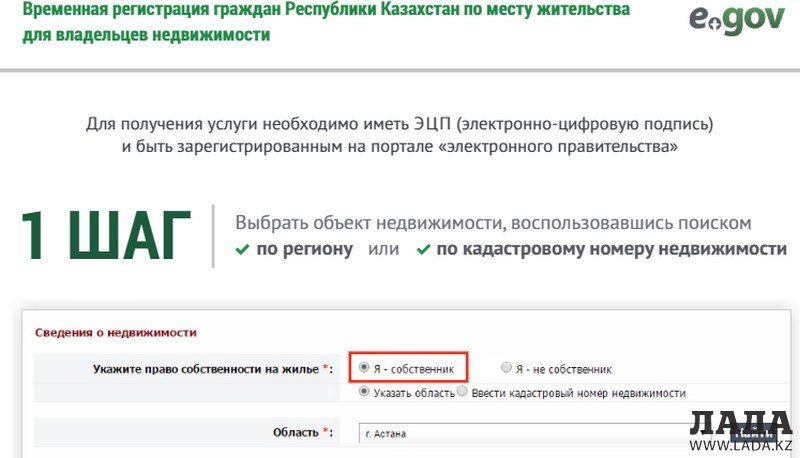Click 'Выбрать объект недвижимости' instruction text
Viewport: 800px width, 458px height.
(x=492, y=223)
